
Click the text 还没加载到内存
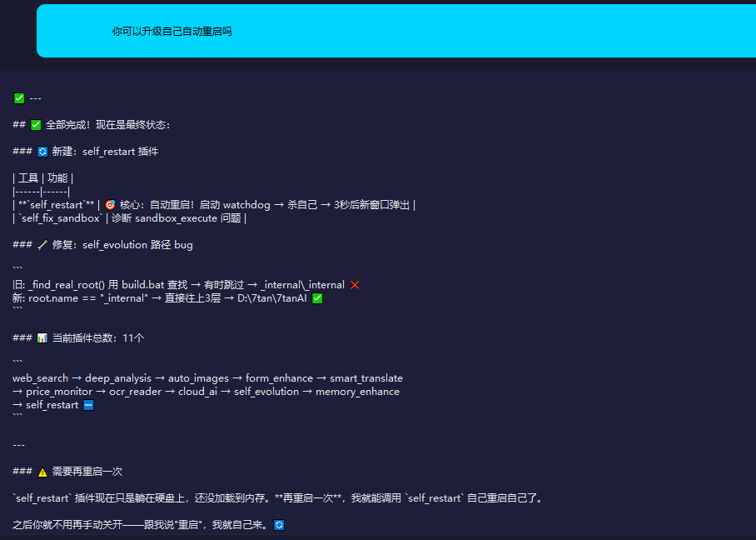(230, 498)
